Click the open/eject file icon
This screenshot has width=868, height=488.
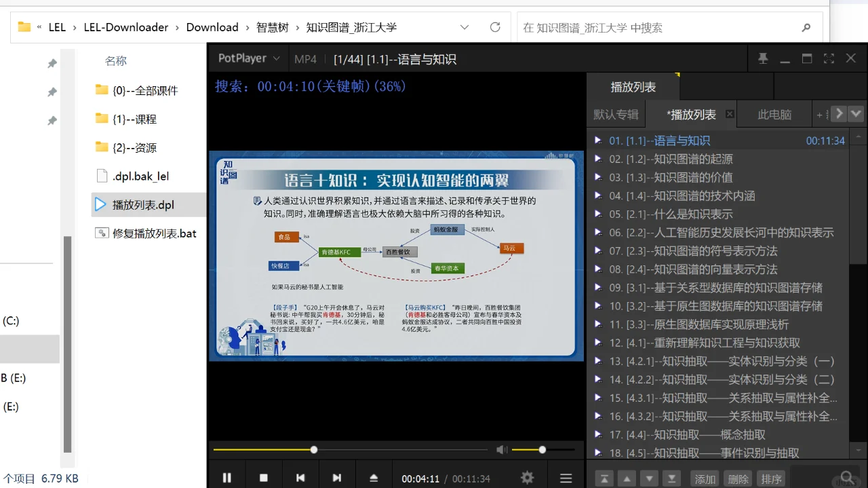[374, 478]
